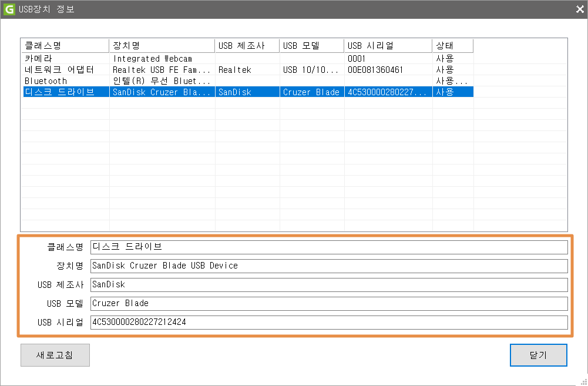Click the 새로고침 refresh button

tap(55, 355)
